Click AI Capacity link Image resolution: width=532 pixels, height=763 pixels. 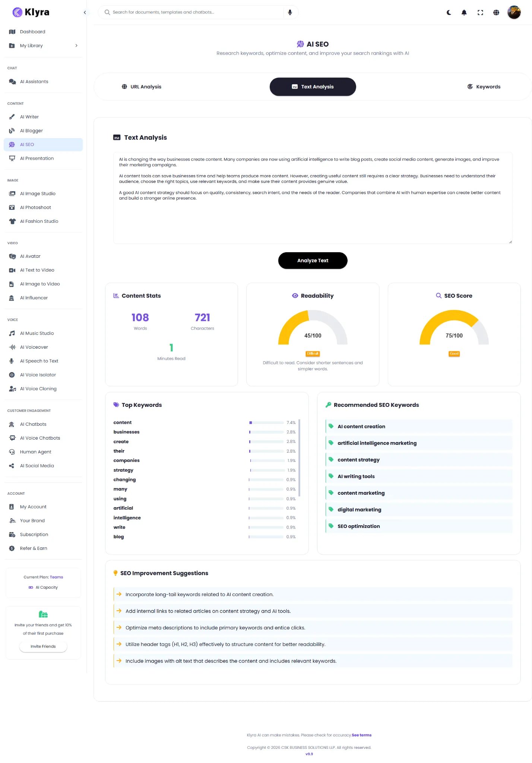pos(43,587)
